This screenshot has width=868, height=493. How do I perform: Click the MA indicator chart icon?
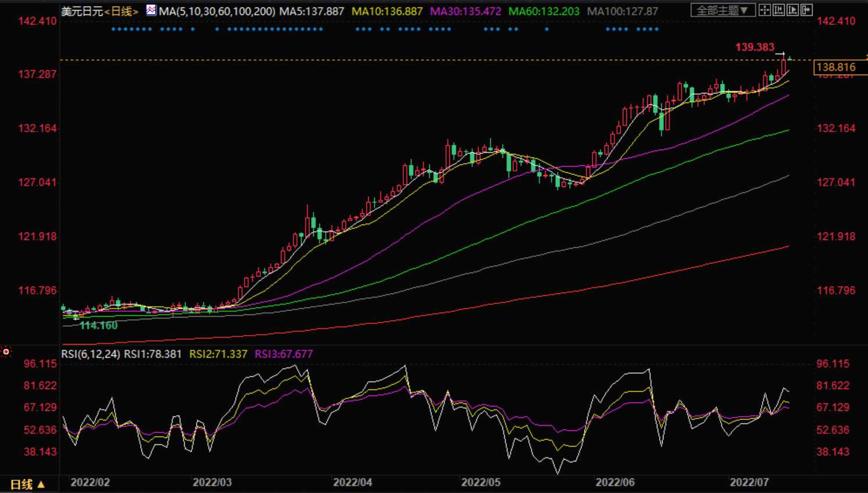click(x=151, y=10)
